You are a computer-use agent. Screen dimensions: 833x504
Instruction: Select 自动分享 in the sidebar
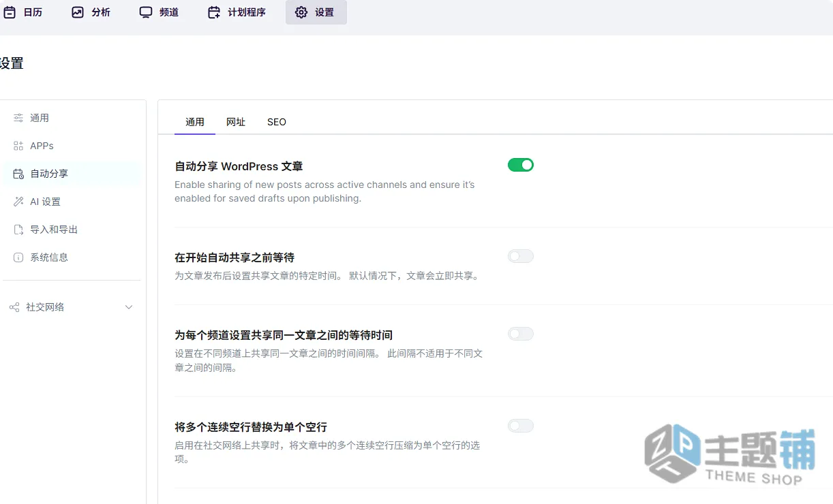(72, 174)
